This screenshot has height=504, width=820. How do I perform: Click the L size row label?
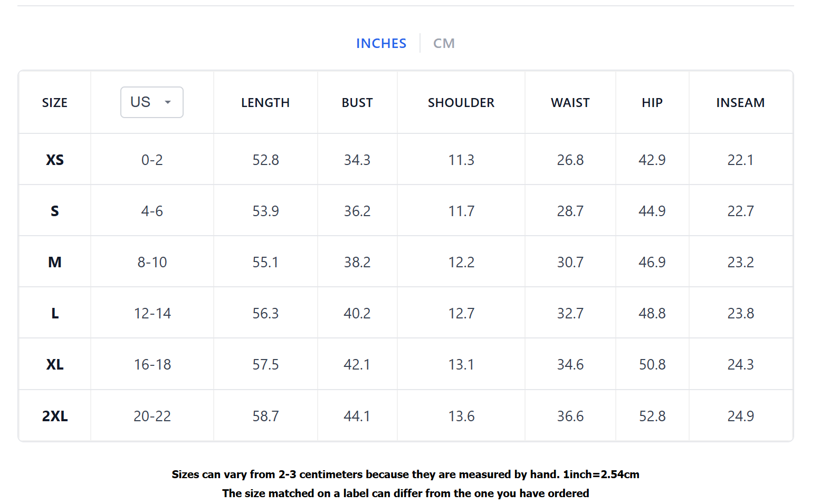tap(55, 313)
